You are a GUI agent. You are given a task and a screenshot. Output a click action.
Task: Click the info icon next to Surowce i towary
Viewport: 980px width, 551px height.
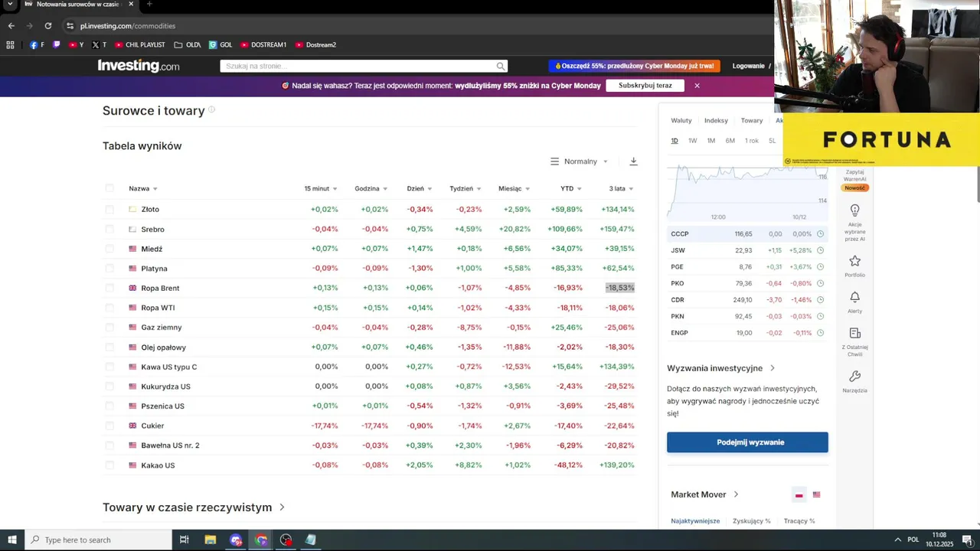(212, 109)
